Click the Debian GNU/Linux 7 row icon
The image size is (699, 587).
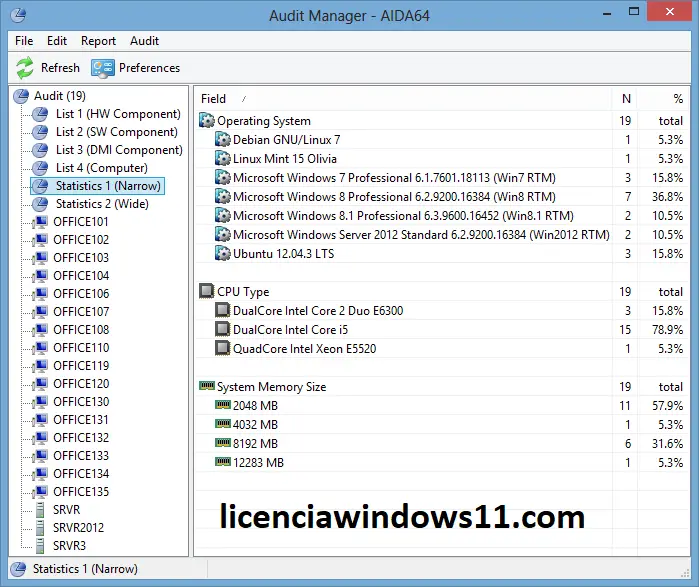(x=222, y=140)
